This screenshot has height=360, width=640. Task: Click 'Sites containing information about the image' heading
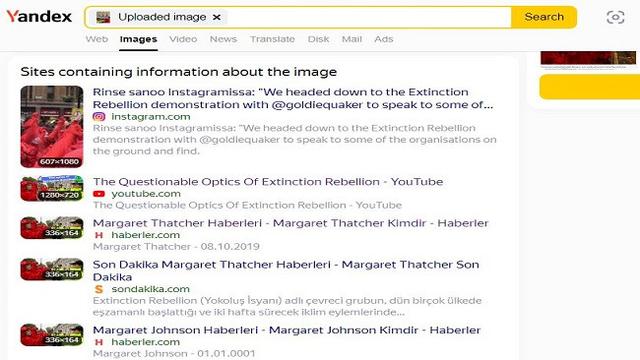pos(179,72)
